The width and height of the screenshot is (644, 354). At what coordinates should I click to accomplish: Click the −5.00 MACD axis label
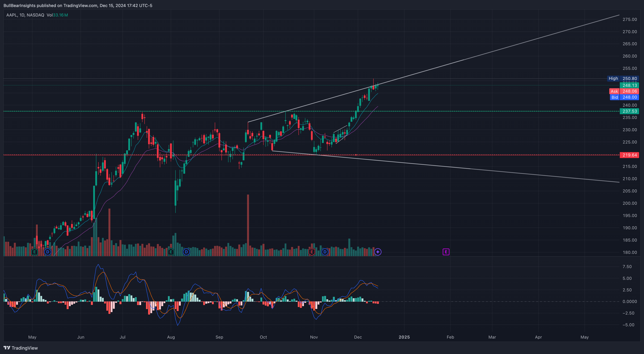(628, 325)
